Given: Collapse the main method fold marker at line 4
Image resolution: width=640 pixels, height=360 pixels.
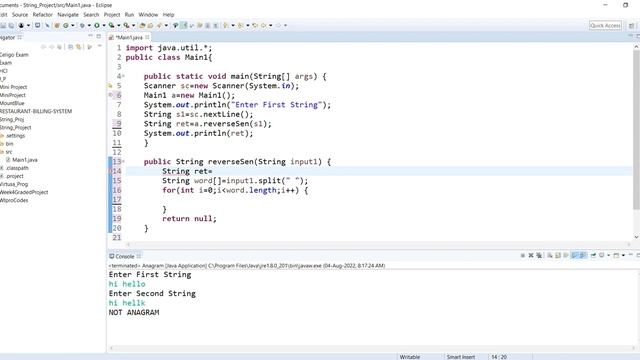Looking at the screenshot, I should click(123, 76).
